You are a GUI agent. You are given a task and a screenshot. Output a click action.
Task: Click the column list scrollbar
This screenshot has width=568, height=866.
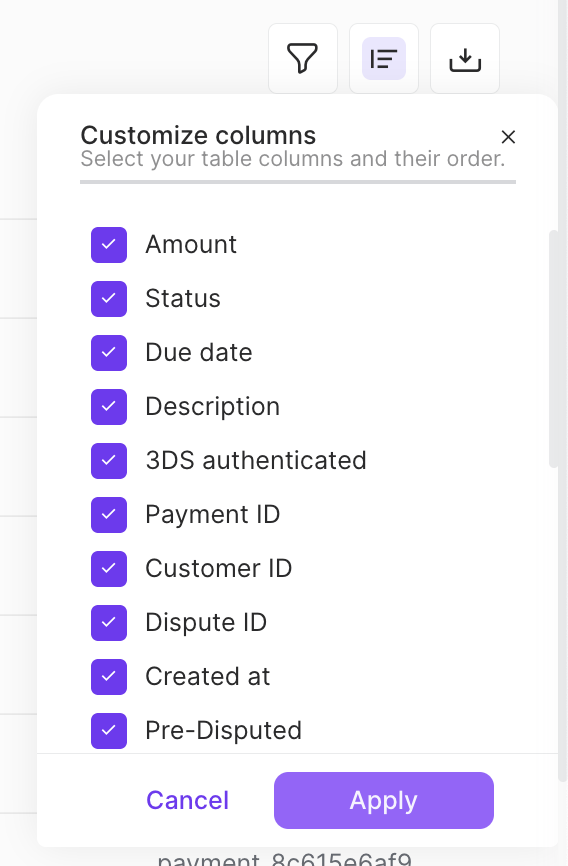tap(553, 349)
